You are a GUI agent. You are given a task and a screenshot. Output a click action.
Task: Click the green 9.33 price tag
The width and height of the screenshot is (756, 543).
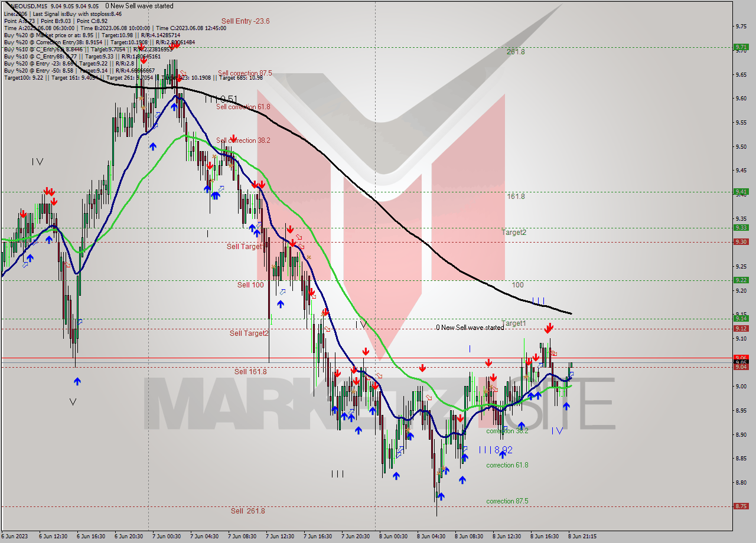click(741, 228)
